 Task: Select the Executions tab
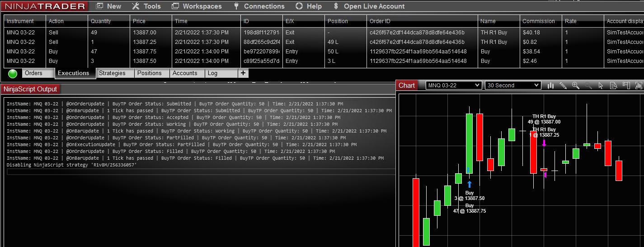tap(75, 73)
